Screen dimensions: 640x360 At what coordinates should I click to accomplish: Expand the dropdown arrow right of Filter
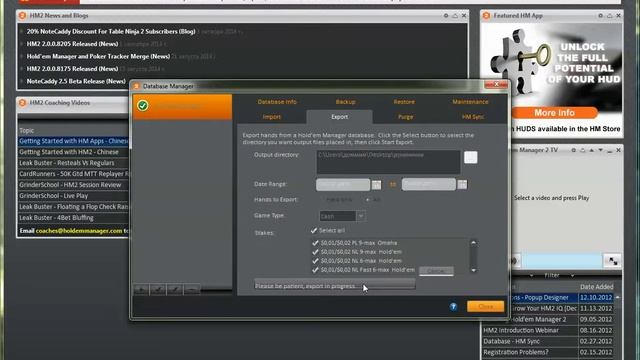tap(572, 276)
